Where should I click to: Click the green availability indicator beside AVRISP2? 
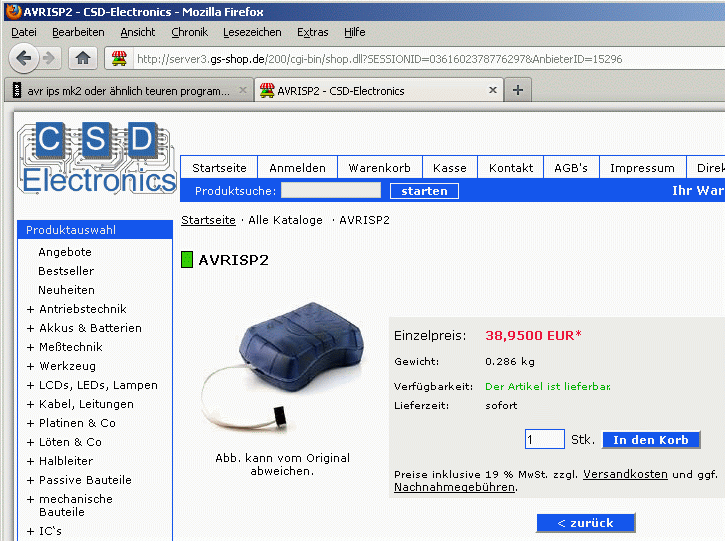(187, 259)
